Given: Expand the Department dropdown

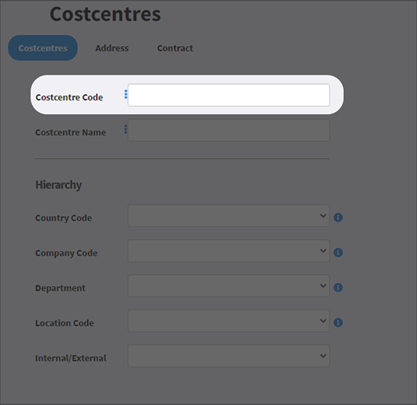Looking at the screenshot, I should click(x=229, y=286).
